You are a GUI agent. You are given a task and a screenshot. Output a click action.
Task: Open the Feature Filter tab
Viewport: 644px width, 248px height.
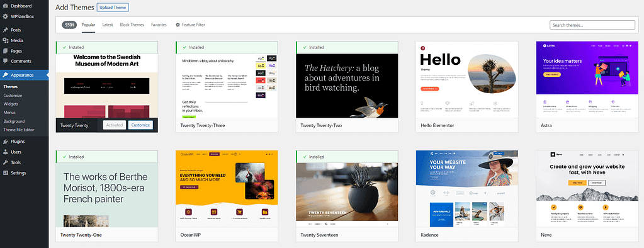coord(190,25)
